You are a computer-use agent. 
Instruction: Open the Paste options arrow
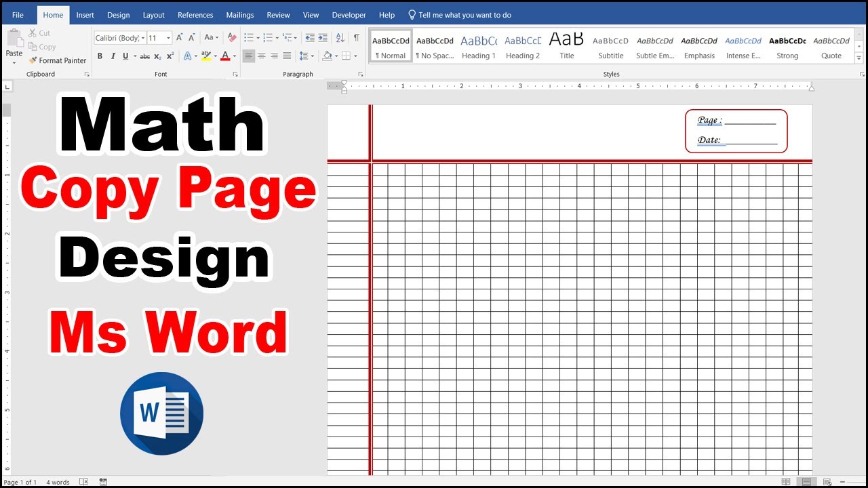click(x=14, y=62)
